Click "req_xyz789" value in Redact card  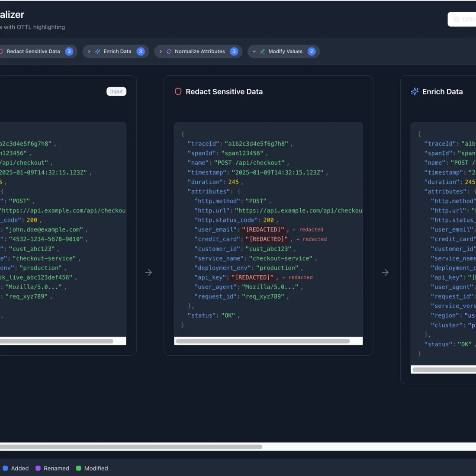263,296
